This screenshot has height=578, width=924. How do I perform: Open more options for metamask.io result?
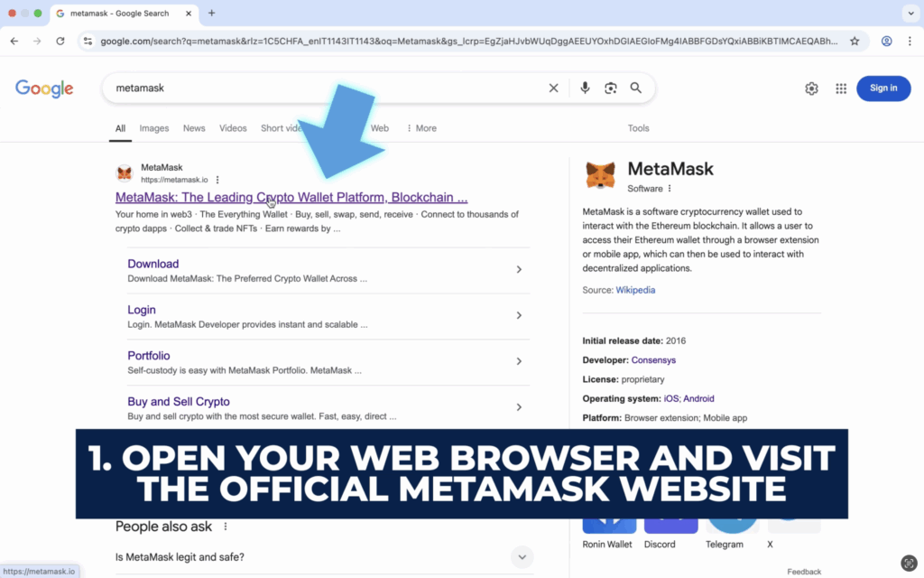[x=217, y=180]
